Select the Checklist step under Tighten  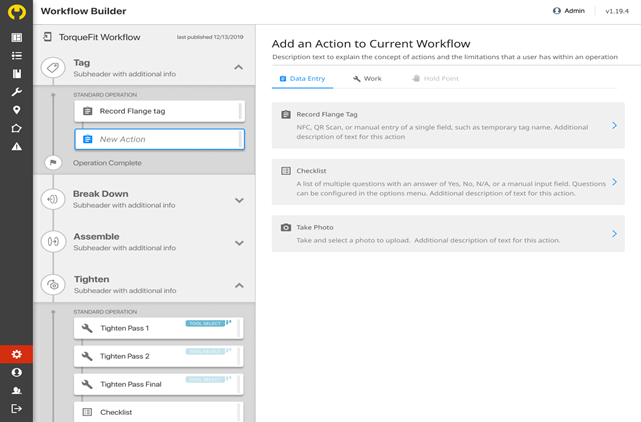tap(159, 412)
